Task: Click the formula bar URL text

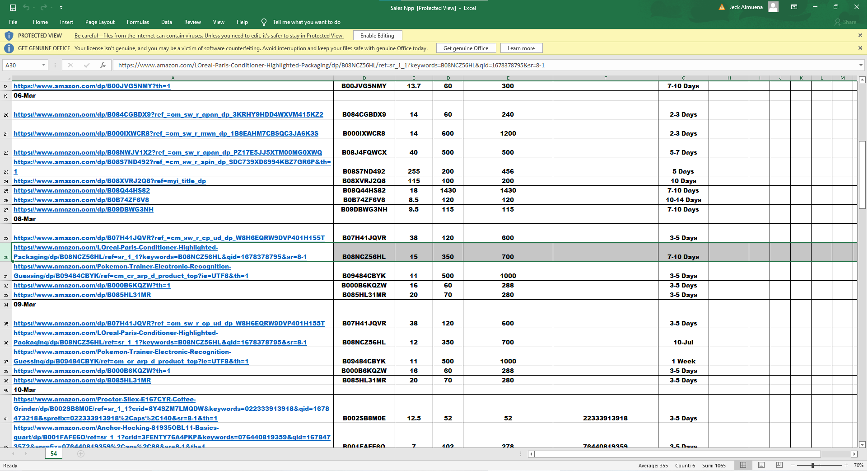Action: click(331, 65)
